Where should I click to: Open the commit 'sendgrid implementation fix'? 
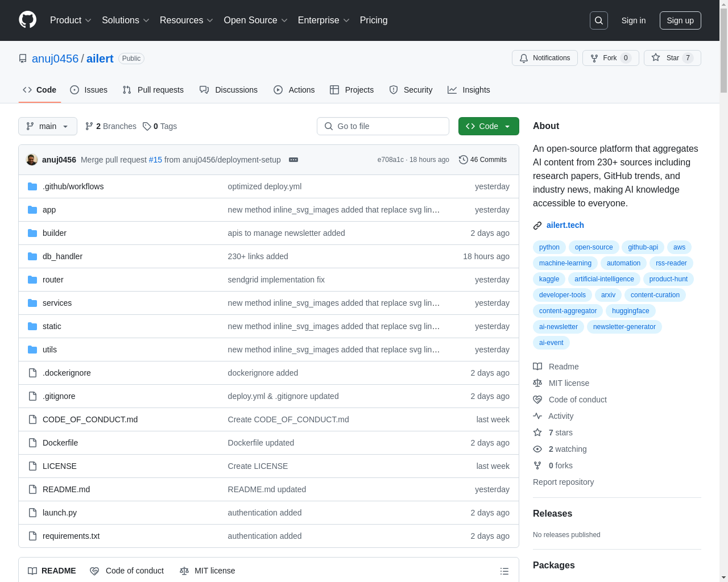[x=276, y=280]
